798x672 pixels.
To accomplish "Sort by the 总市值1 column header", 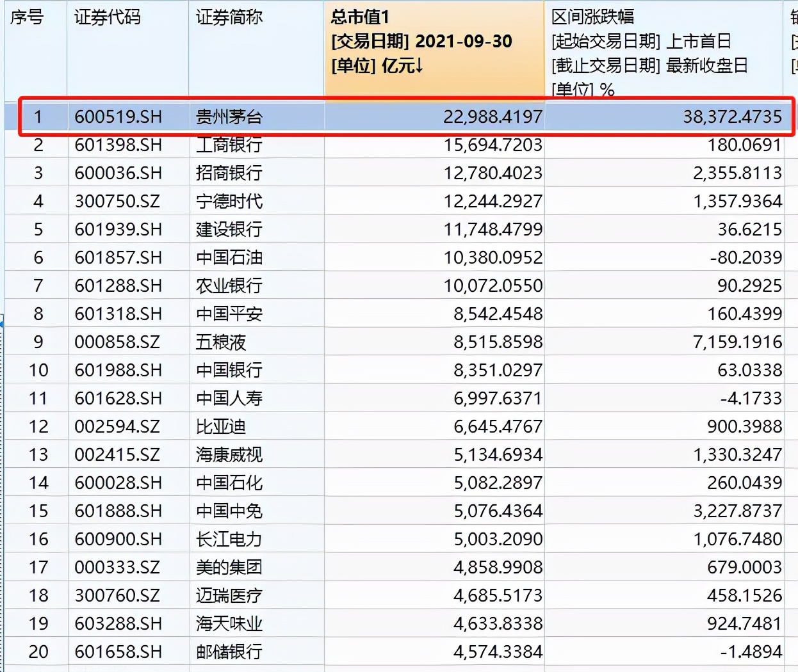I will coord(360,17).
